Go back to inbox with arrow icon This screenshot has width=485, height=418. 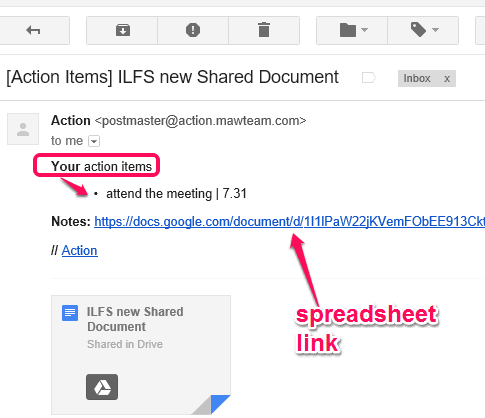pyautogui.click(x=33, y=30)
